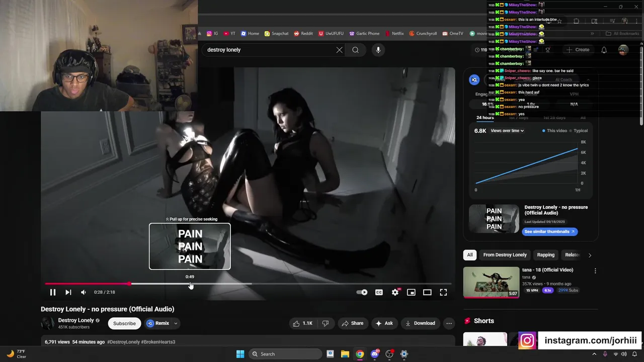The width and height of the screenshot is (644, 362).
Task: Open the 'Views over time' dropdown
Action: 507,131
